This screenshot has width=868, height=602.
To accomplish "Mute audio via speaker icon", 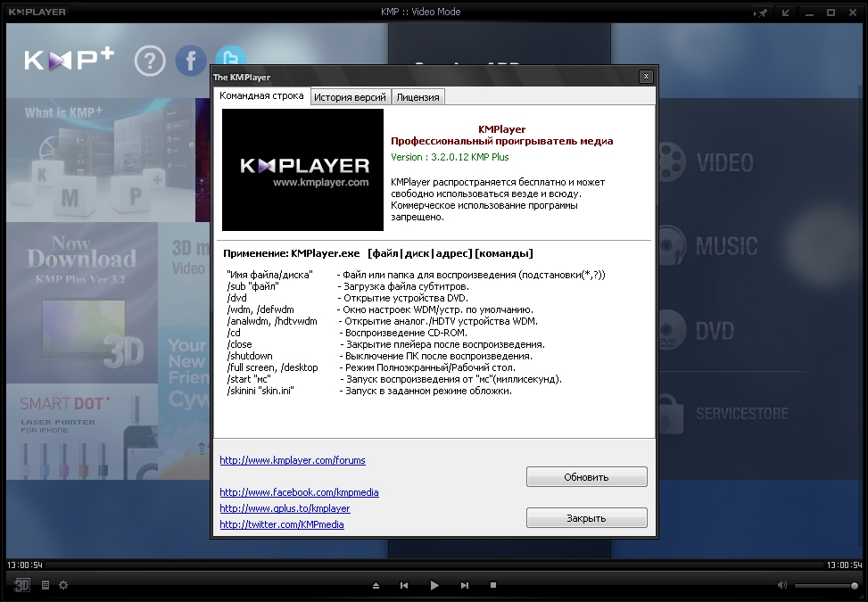I will pos(782,585).
